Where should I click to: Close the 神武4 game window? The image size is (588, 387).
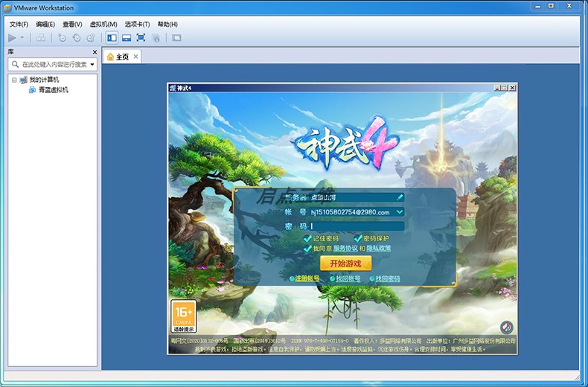(x=512, y=88)
